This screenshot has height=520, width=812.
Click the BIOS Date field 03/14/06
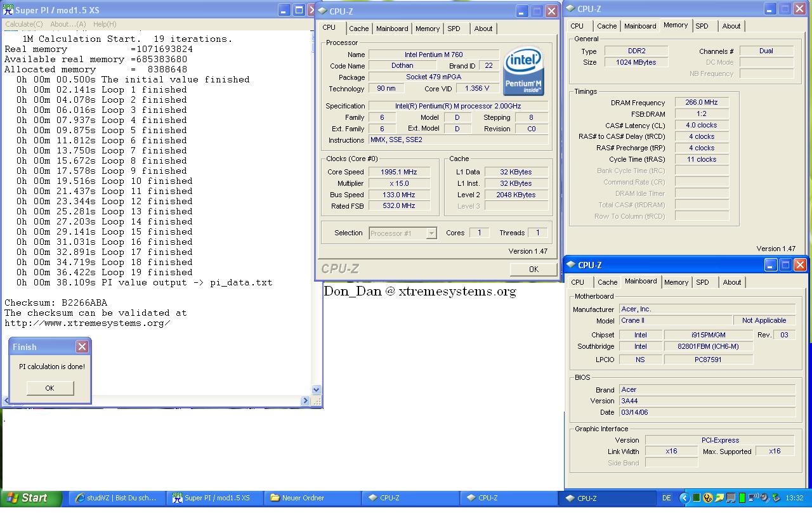(707, 412)
